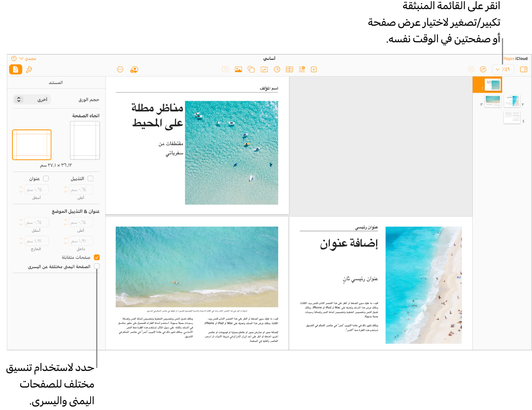Select page ٢ thumbnail
Viewport: 532px width, 410px height.
512,101
